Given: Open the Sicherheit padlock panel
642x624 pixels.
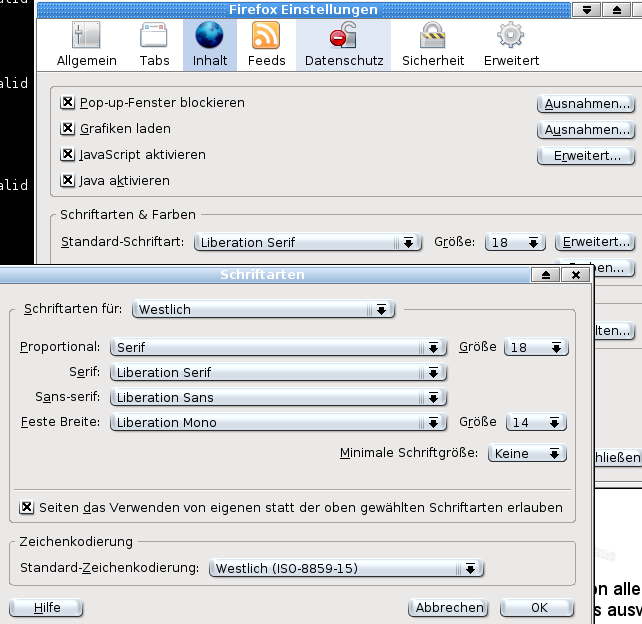Looking at the screenshot, I should [432, 45].
